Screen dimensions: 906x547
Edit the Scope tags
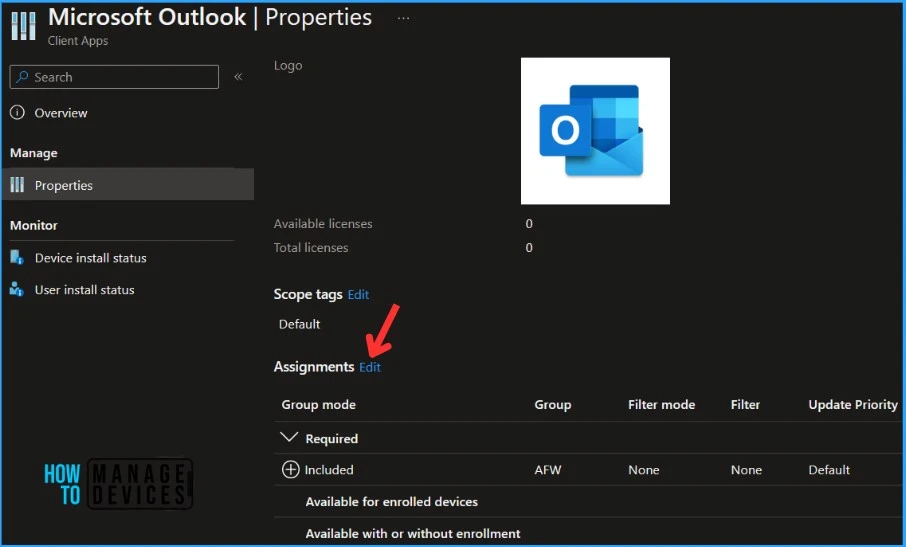click(358, 295)
